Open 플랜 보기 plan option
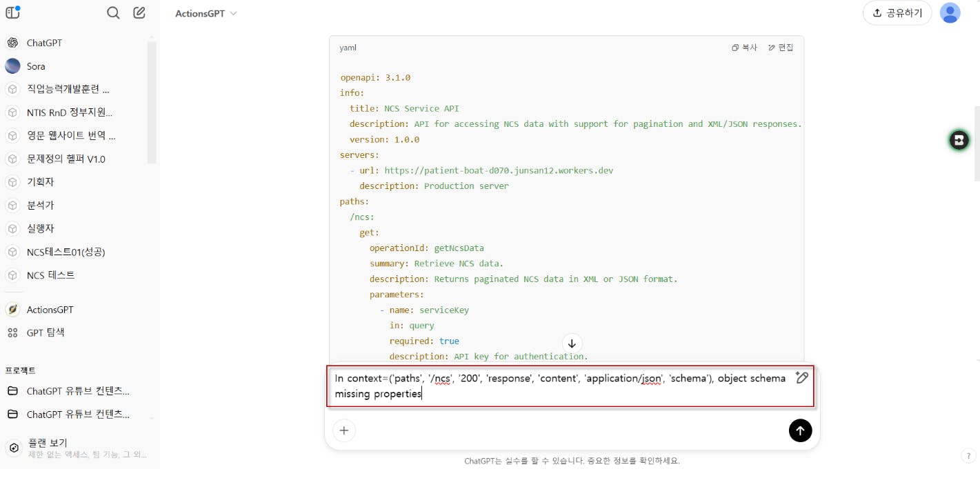 click(x=47, y=443)
